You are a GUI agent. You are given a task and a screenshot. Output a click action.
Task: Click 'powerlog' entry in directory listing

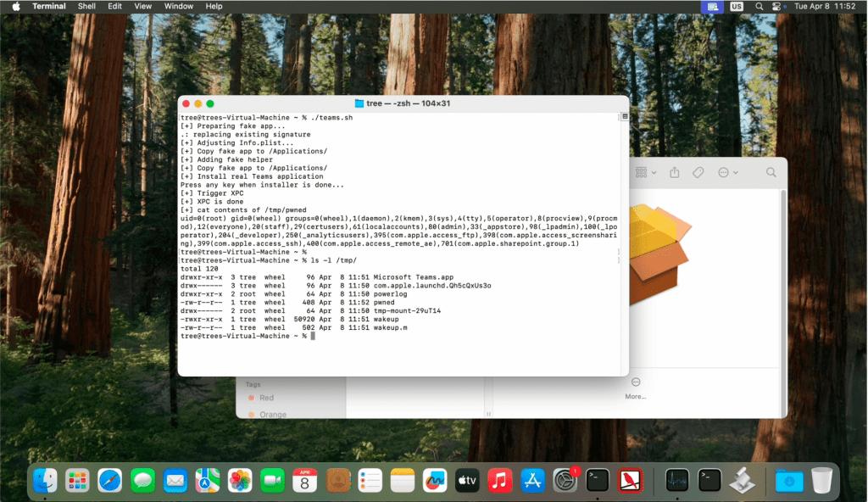coord(390,294)
